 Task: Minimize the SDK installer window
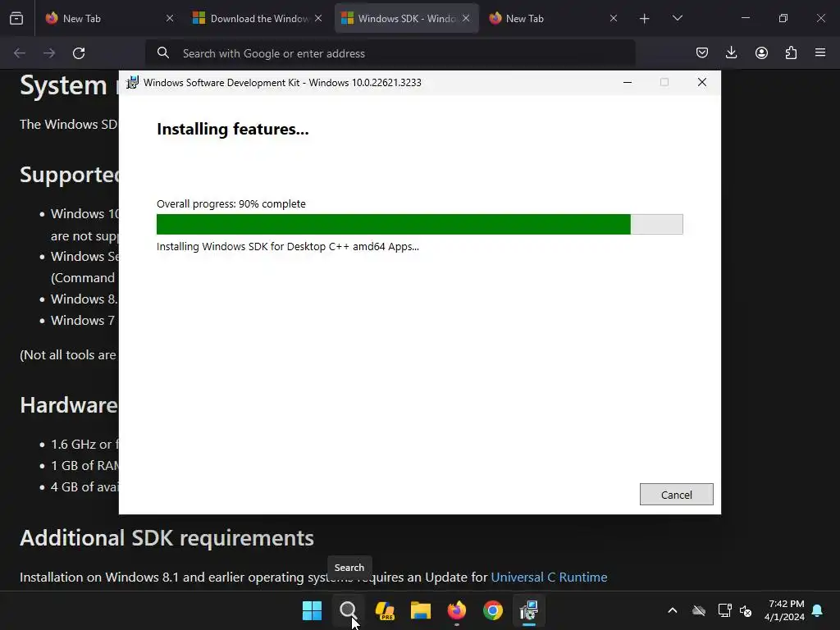click(628, 83)
